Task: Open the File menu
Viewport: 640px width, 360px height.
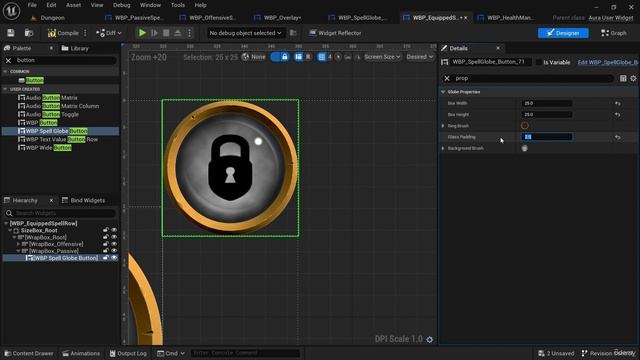Action: coord(32,5)
